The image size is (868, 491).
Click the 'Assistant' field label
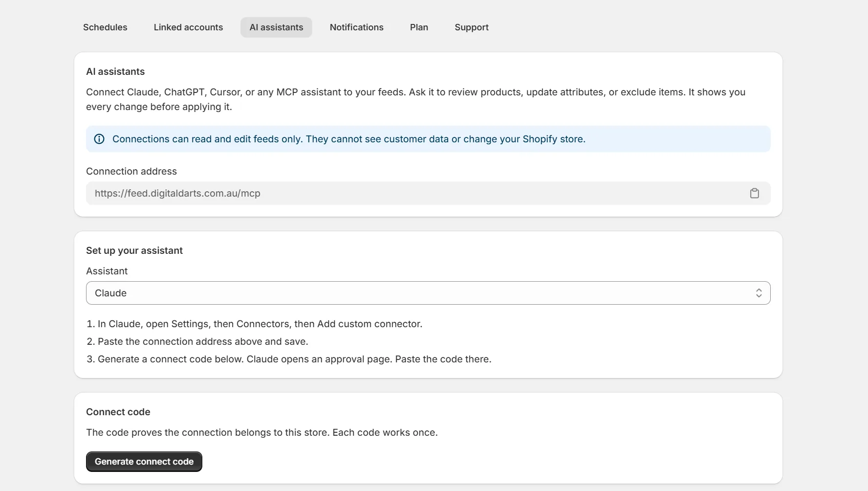click(107, 271)
